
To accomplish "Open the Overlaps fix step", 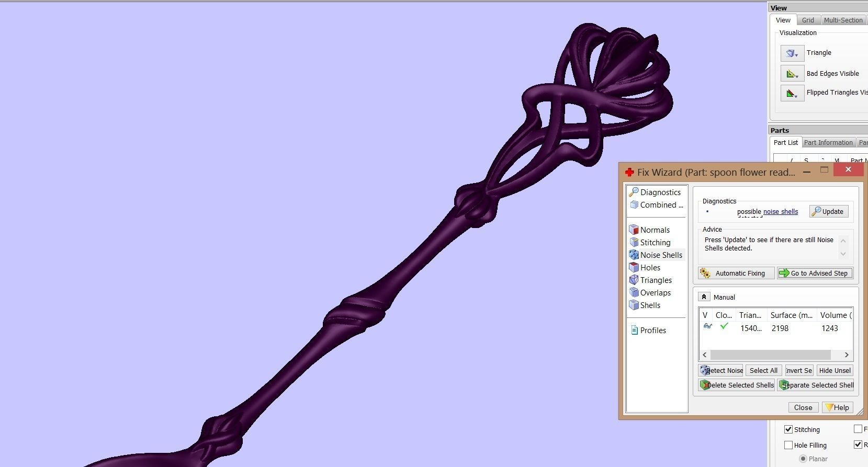I will pos(650,292).
